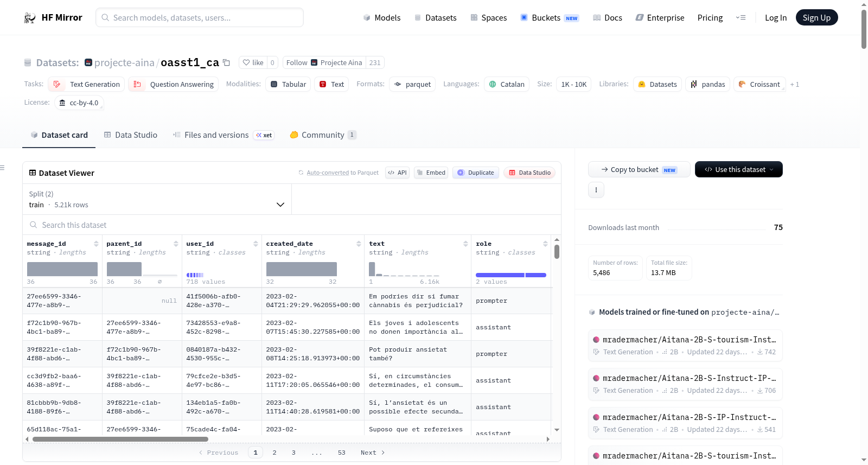Screen dimensions: 868x465
Task: Open the Use this dataset dropdown
Action: pyautogui.click(x=738, y=169)
